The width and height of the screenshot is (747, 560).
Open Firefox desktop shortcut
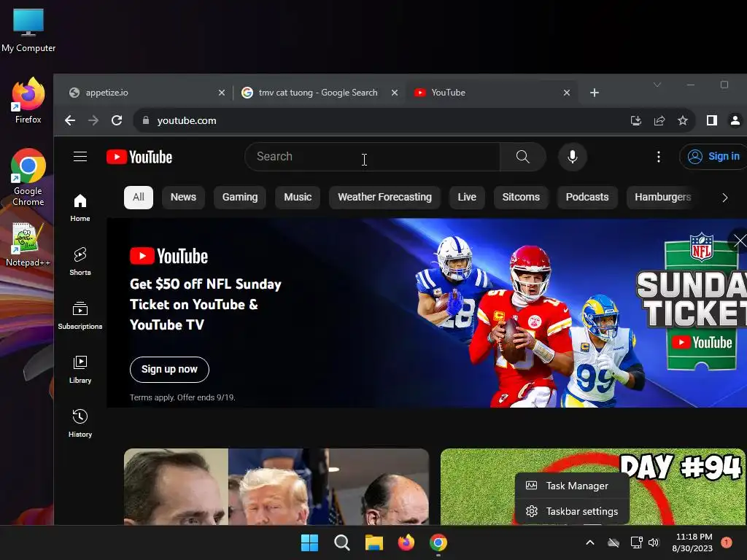[28, 101]
